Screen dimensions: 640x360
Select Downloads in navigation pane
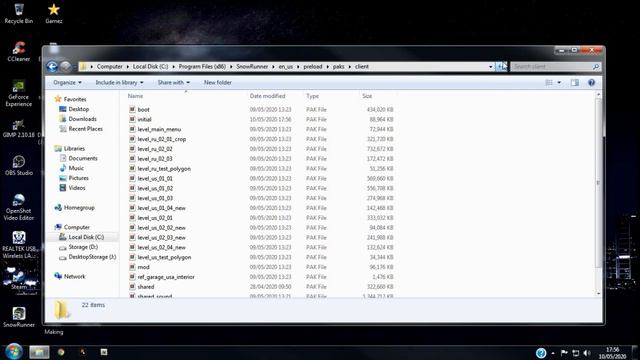[x=78, y=119]
